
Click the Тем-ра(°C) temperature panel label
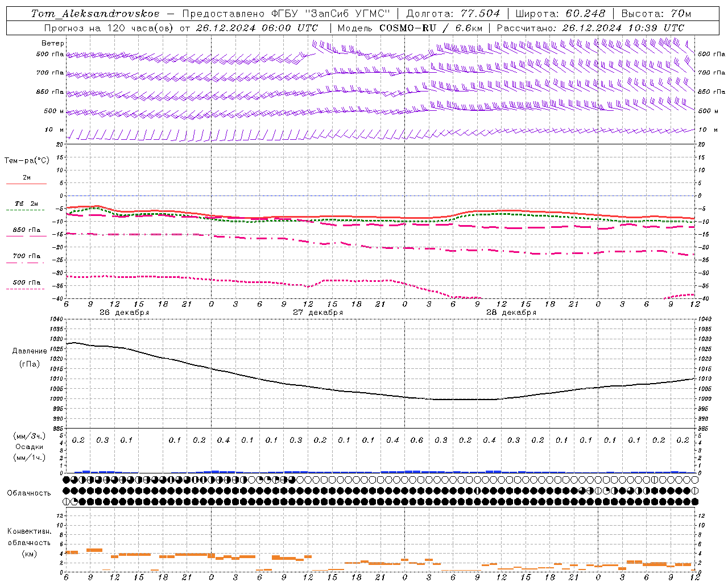pyautogui.click(x=27, y=161)
